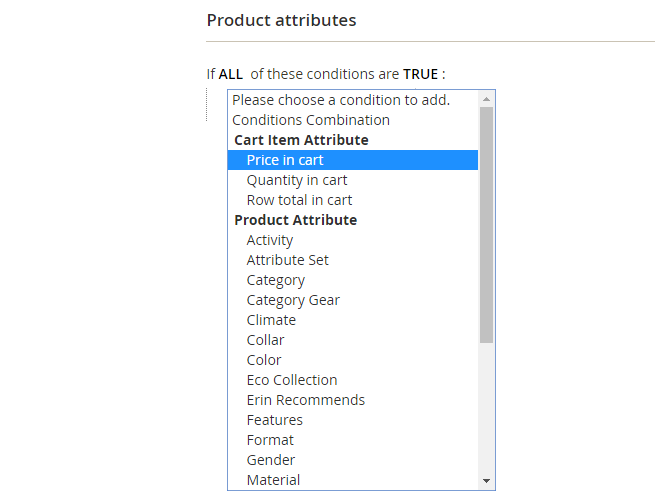Select 'Collar' in the conditions list
This screenshot has height=498, width=655.
pyautogui.click(x=266, y=340)
